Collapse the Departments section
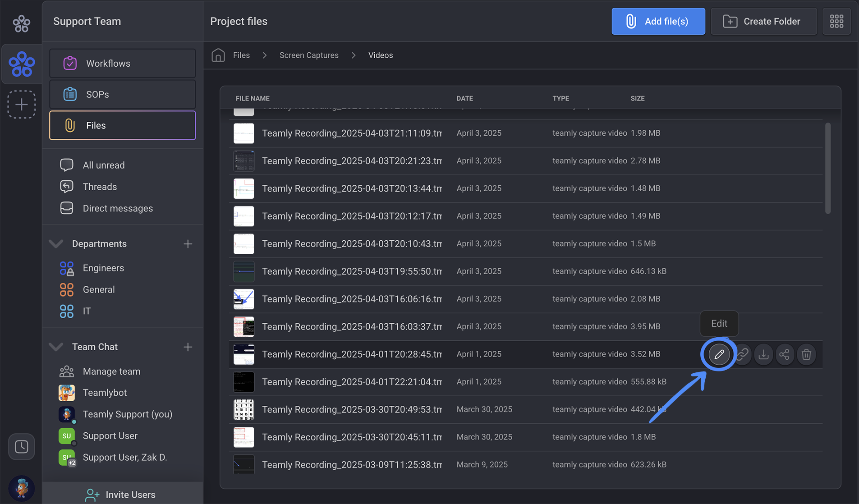Image resolution: width=859 pixels, height=504 pixels. pos(56,244)
